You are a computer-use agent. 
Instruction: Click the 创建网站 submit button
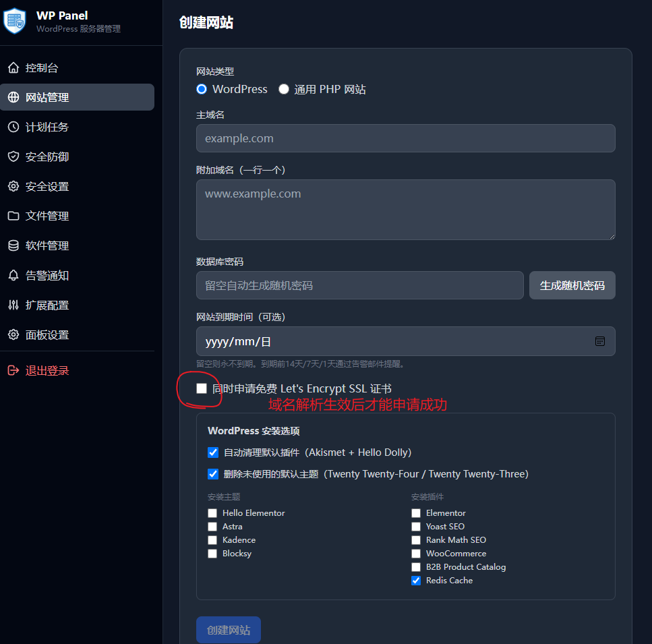[x=229, y=630]
